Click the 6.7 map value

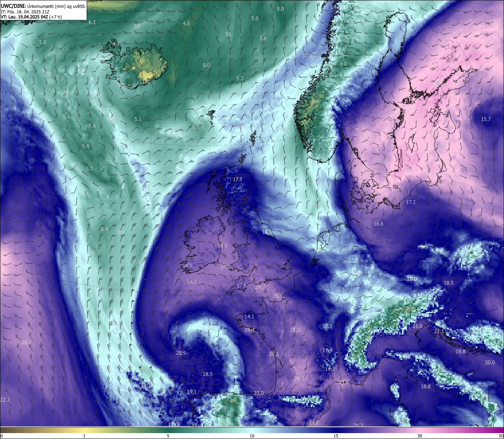pyautogui.click(x=96, y=252)
